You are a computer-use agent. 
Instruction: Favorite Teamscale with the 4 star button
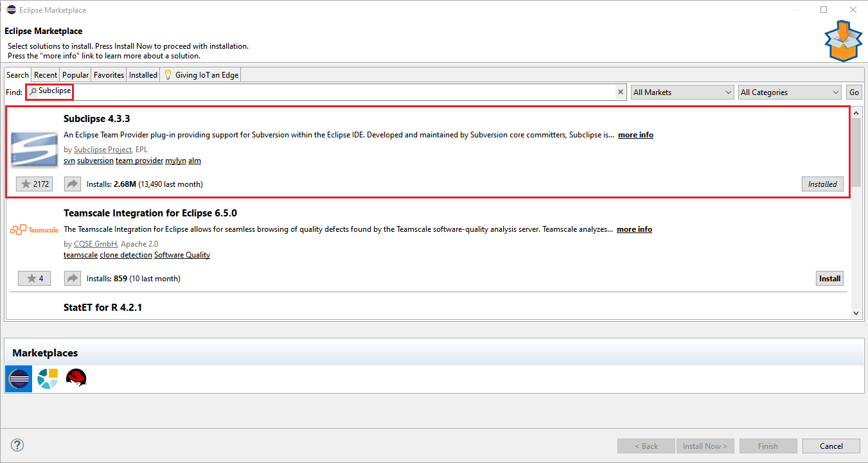click(x=35, y=279)
